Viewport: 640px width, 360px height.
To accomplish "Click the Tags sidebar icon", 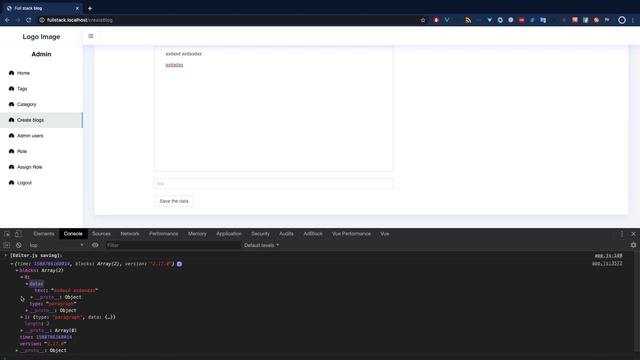I will (x=11, y=89).
